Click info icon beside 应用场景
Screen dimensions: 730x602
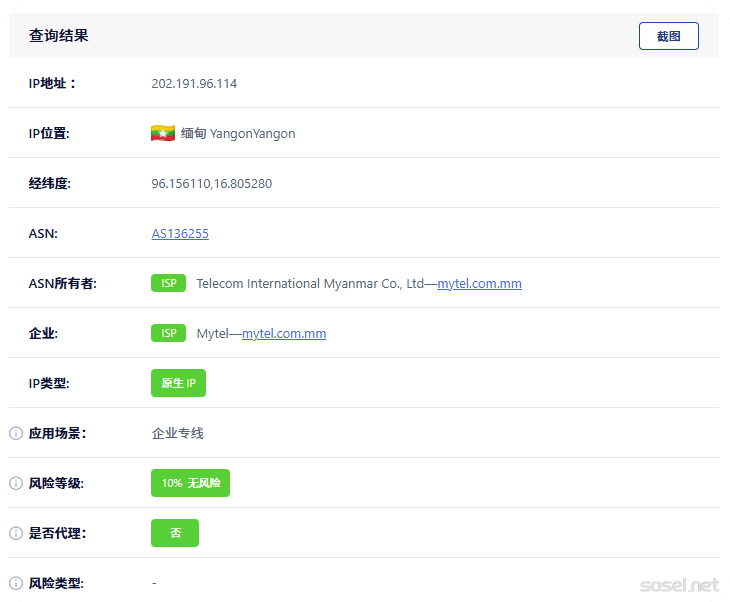(x=16, y=434)
